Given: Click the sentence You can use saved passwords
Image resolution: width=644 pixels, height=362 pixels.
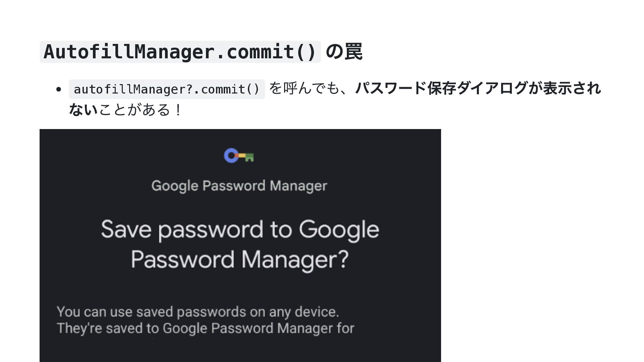Looking at the screenshot, I should 198,312.
